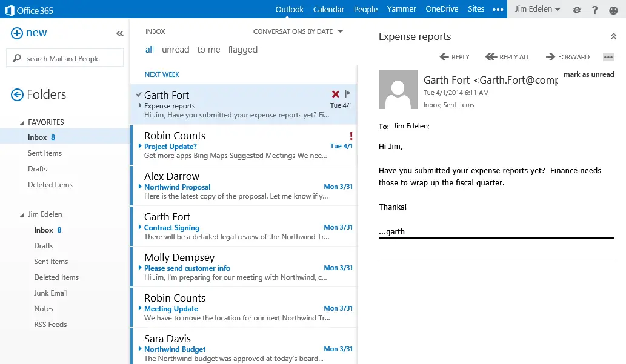The height and width of the screenshot is (364, 626).
Task: Collapse the Jim Edelen mailbox tree
Action: click(22, 215)
